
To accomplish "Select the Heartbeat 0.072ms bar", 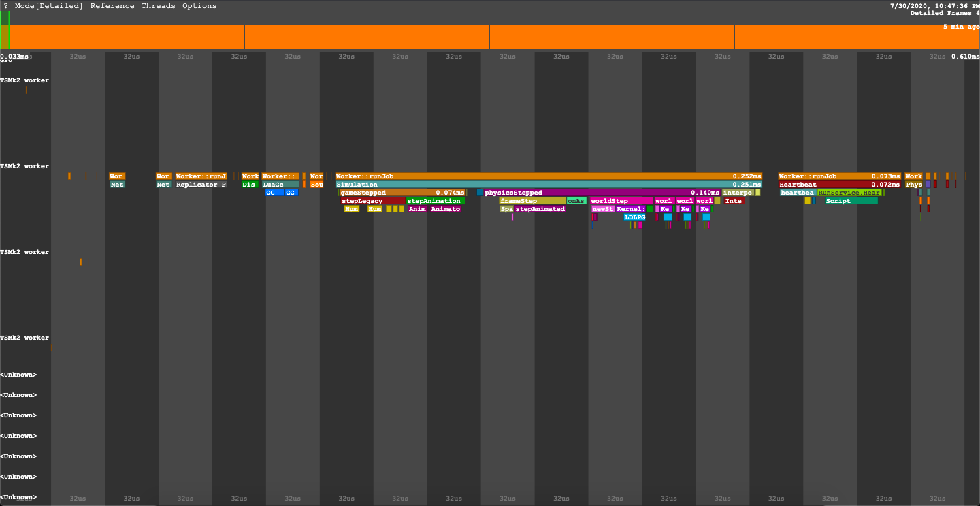I will pyautogui.click(x=840, y=185).
